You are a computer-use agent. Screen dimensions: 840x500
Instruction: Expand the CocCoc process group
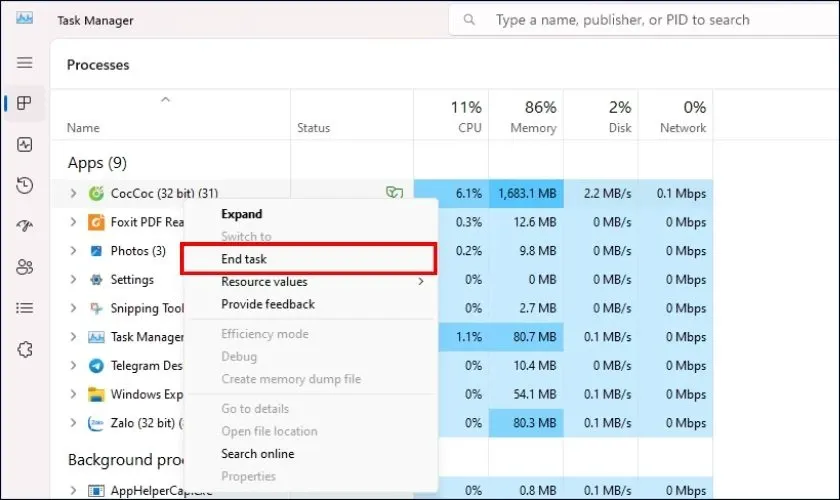click(73, 193)
